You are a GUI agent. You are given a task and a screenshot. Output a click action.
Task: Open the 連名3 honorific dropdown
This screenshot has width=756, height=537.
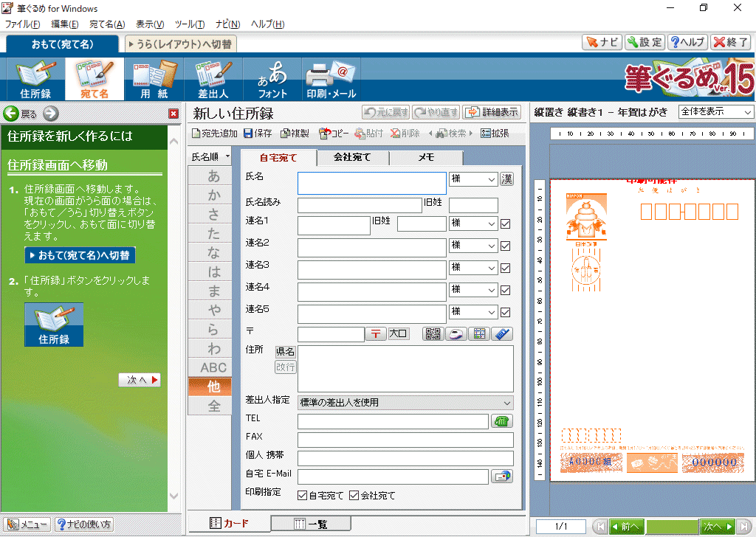(473, 268)
